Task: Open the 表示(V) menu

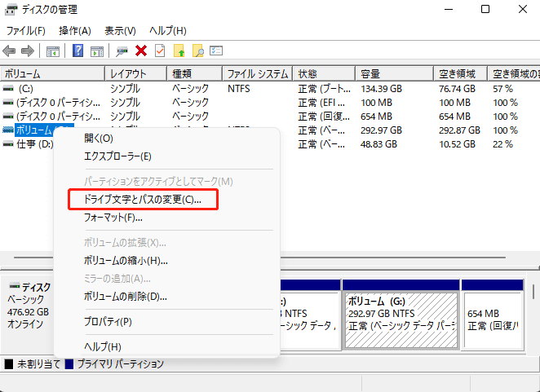Action: (x=120, y=30)
